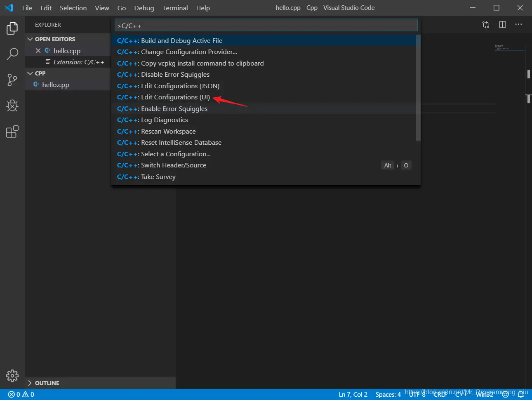Image resolution: width=532 pixels, height=400 pixels.
Task: Select C/C++: Change Configuration Provider
Action: 264,52
